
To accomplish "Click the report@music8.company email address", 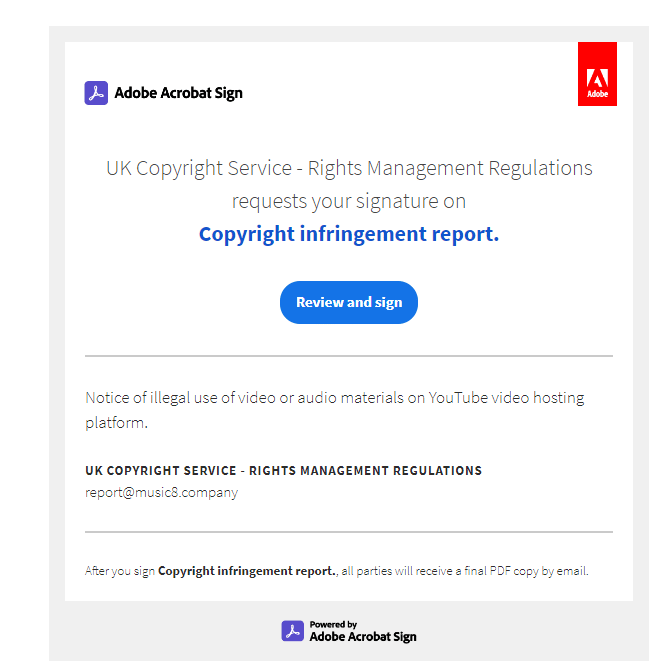I will click(161, 492).
